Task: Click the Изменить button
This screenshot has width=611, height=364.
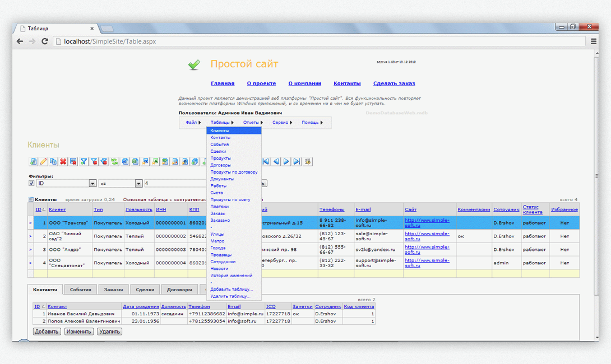Action: (78, 332)
